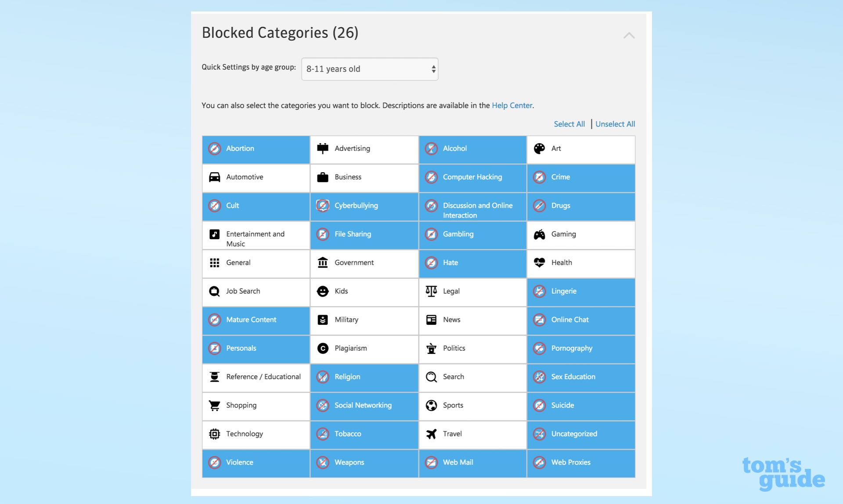This screenshot has height=504, width=843.
Task: Click the Weapons blocked category icon
Action: (323, 462)
